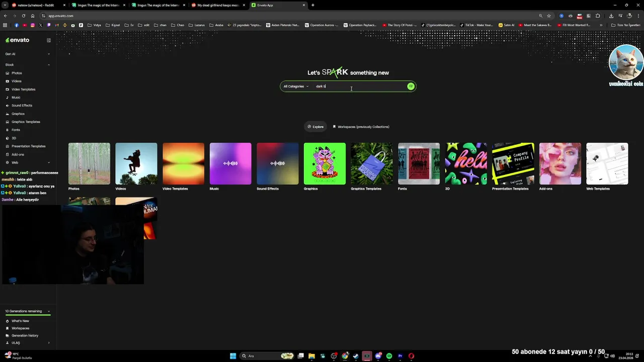Open Presentation Templates in the sidebar
This screenshot has height=362, width=644.
(25, 146)
